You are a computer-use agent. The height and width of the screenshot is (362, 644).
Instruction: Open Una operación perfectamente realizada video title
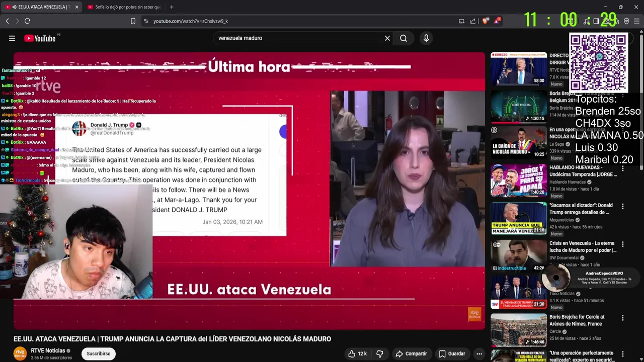click(582, 356)
